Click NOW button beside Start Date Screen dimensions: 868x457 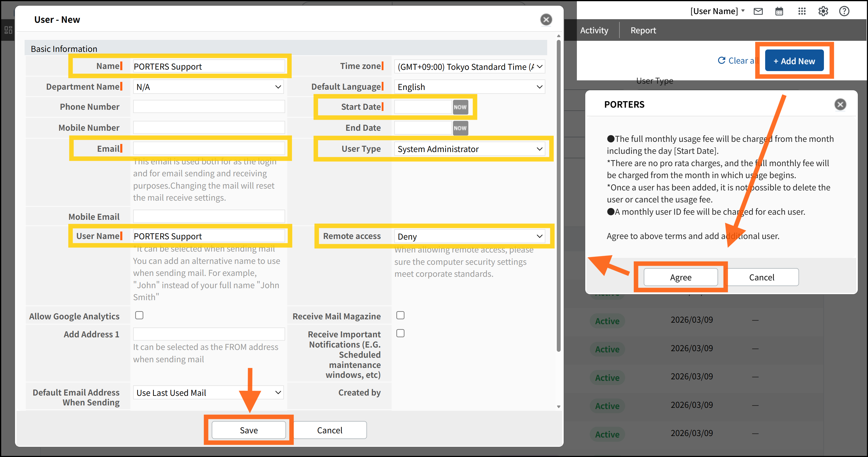(x=460, y=107)
